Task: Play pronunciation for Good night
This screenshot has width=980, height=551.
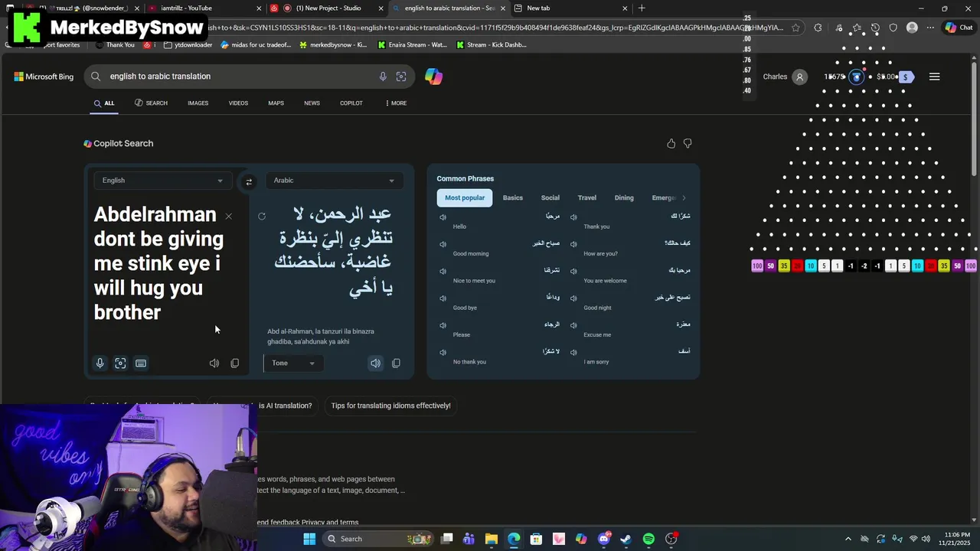Action: [573, 298]
